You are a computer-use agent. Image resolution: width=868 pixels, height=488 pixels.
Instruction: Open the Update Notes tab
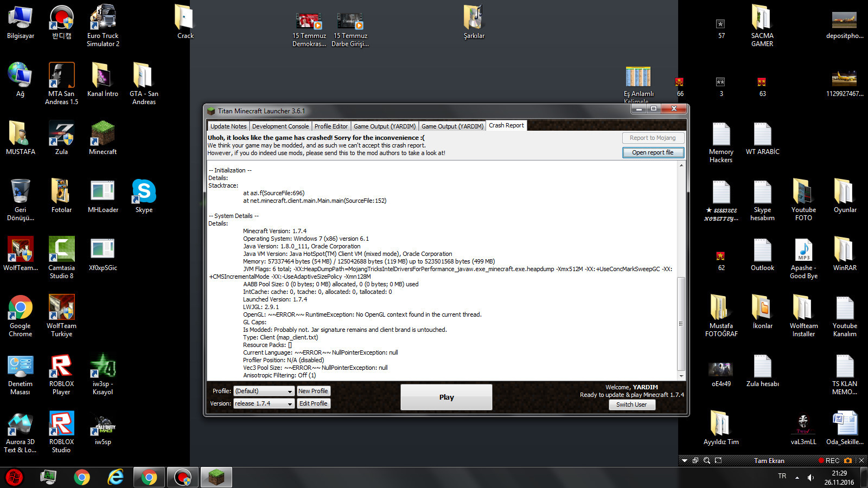[228, 126]
